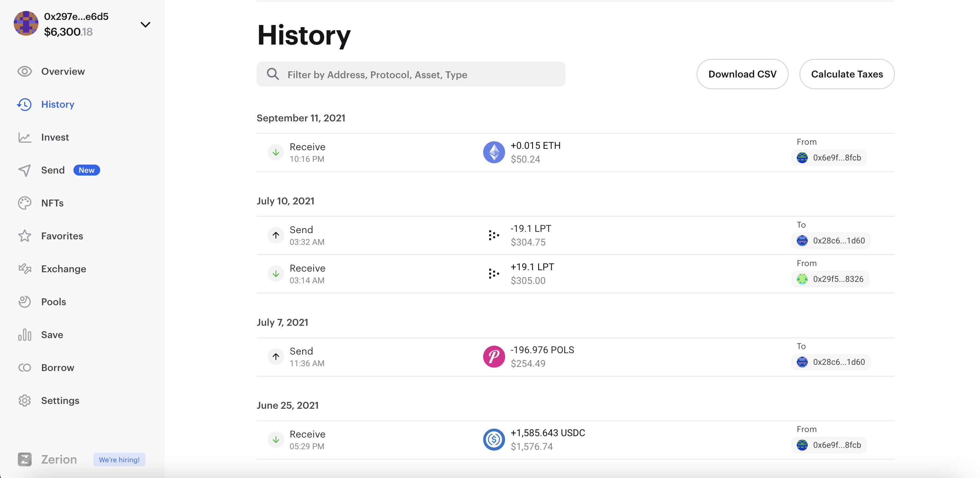Click the History clock icon
980x478 pixels.
[x=24, y=104]
